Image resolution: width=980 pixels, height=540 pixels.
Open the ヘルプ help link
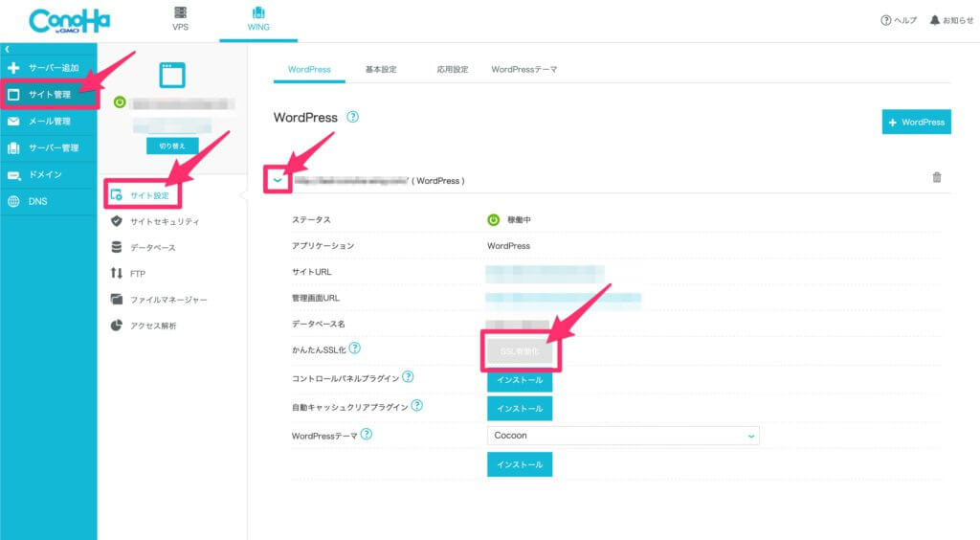pos(898,21)
